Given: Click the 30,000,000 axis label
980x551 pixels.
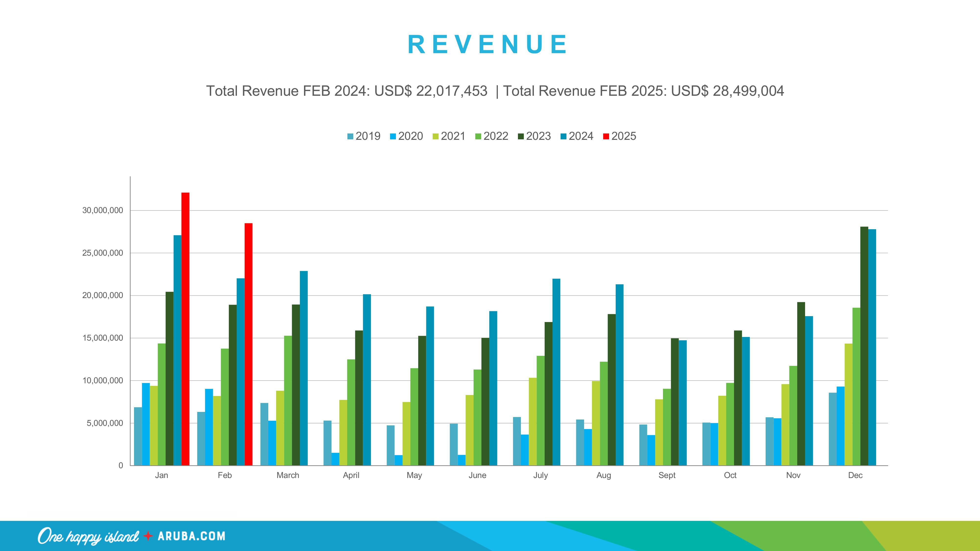Looking at the screenshot, I should (103, 211).
